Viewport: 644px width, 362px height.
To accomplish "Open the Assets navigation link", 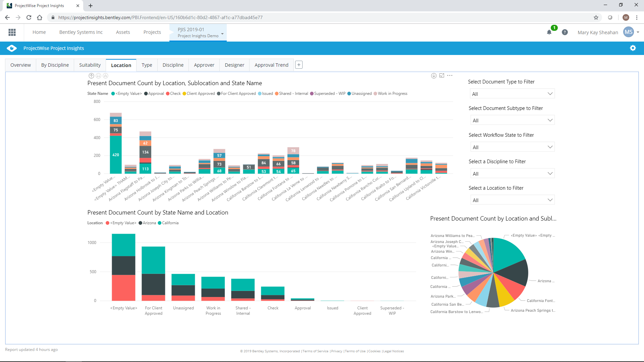I will 123,32.
